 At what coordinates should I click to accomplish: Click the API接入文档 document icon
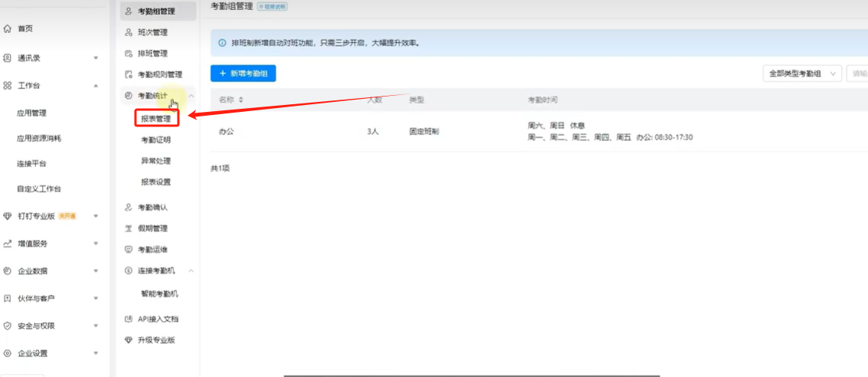(x=129, y=319)
